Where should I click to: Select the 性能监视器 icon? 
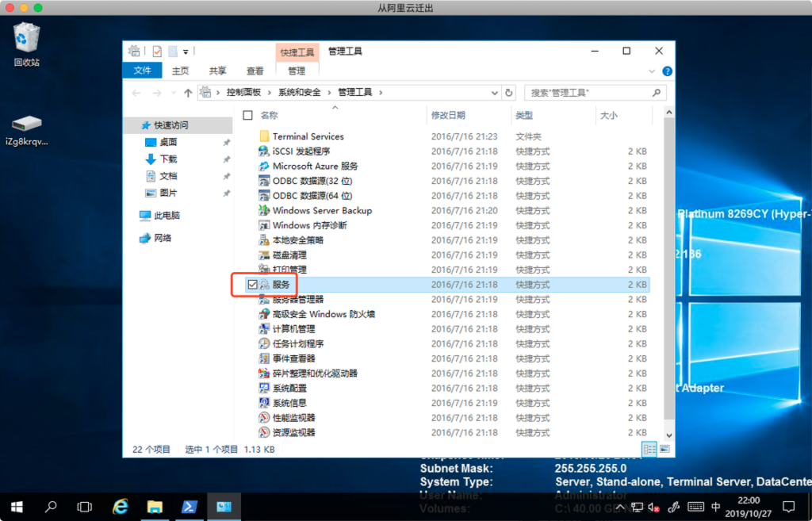pos(265,417)
